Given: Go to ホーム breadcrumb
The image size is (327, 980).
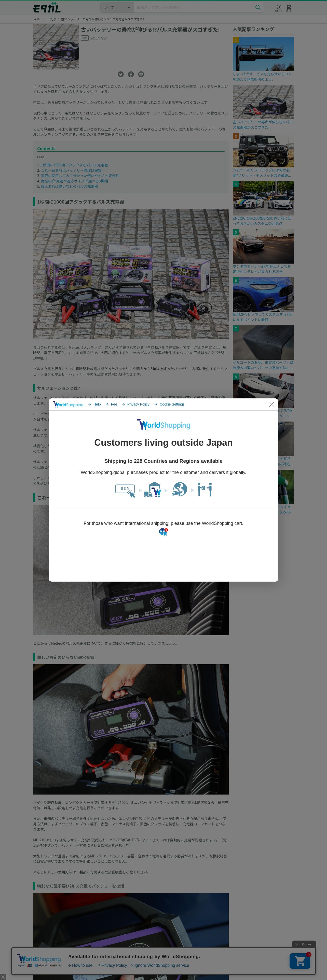Looking at the screenshot, I should click(x=39, y=19).
